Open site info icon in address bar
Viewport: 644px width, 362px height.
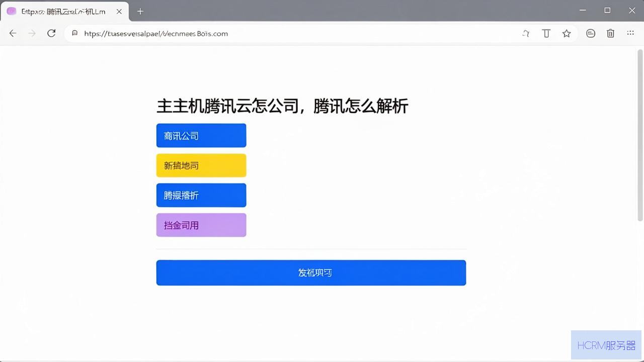75,33
